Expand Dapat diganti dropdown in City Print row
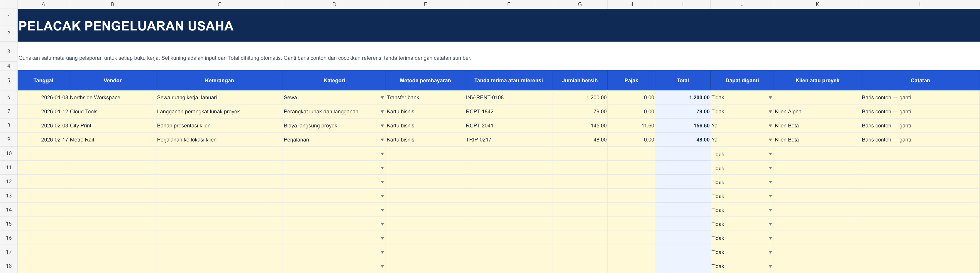Image resolution: width=980 pixels, height=273 pixels. (770, 126)
